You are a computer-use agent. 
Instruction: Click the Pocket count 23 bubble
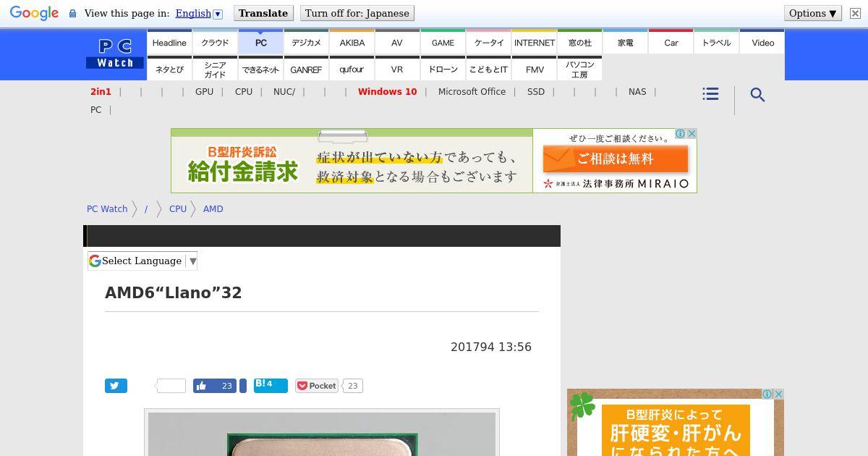(352, 386)
